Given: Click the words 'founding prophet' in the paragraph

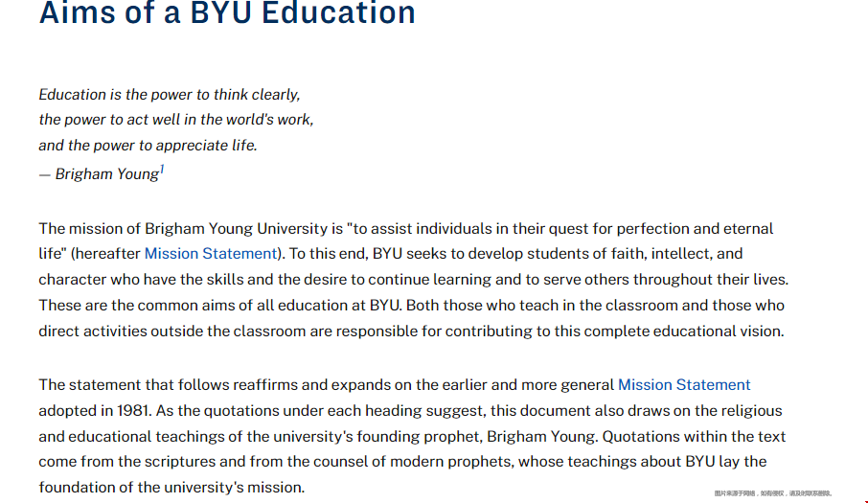Looking at the screenshot, I should tap(418, 437).
